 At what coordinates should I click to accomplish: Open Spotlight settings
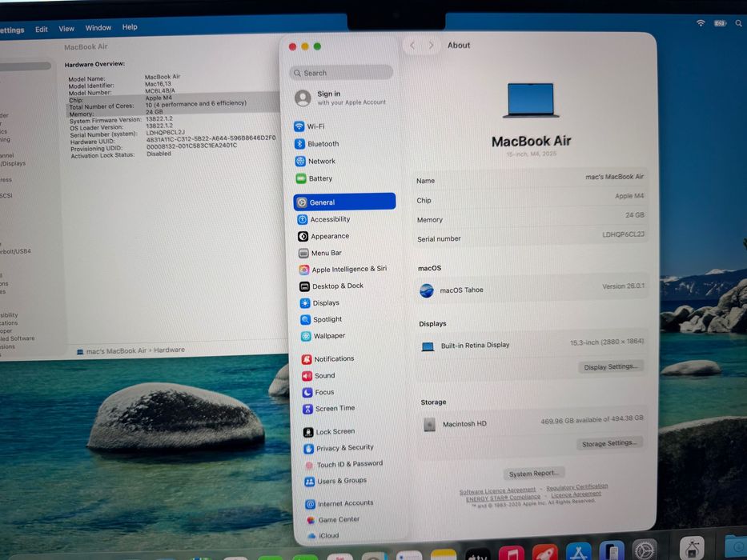coord(322,319)
